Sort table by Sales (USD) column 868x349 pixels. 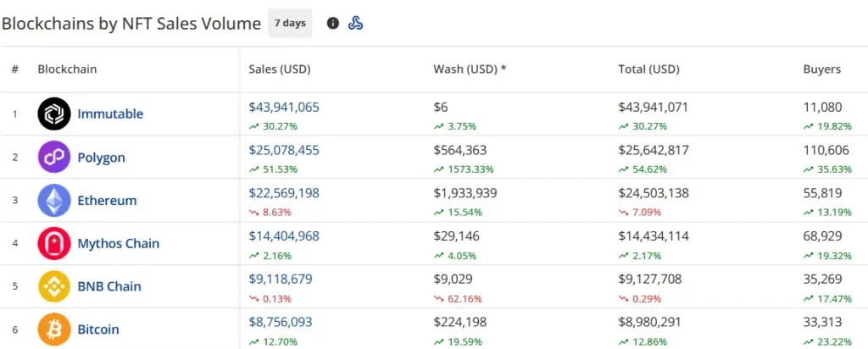click(x=280, y=69)
